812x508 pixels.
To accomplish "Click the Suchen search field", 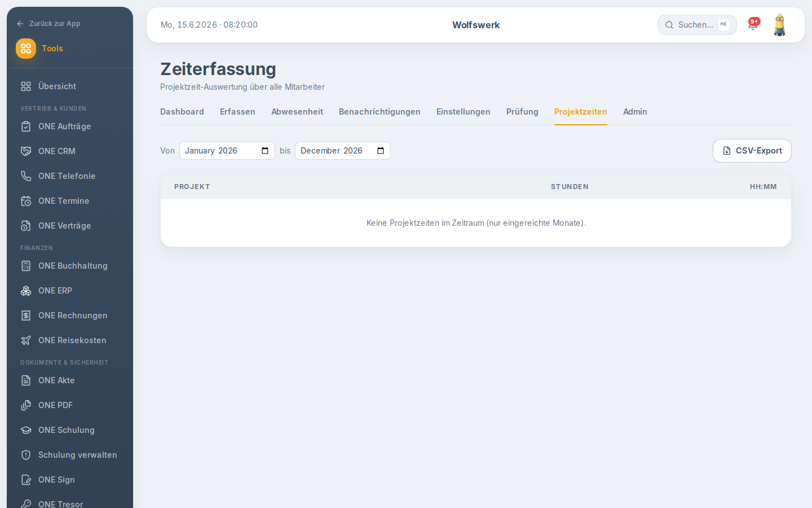I will (x=697, y=25).
